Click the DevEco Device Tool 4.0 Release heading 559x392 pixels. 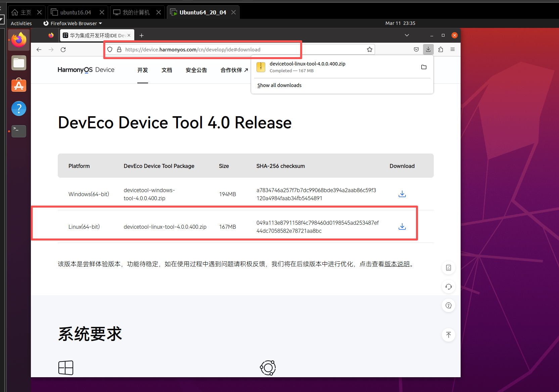175,123
